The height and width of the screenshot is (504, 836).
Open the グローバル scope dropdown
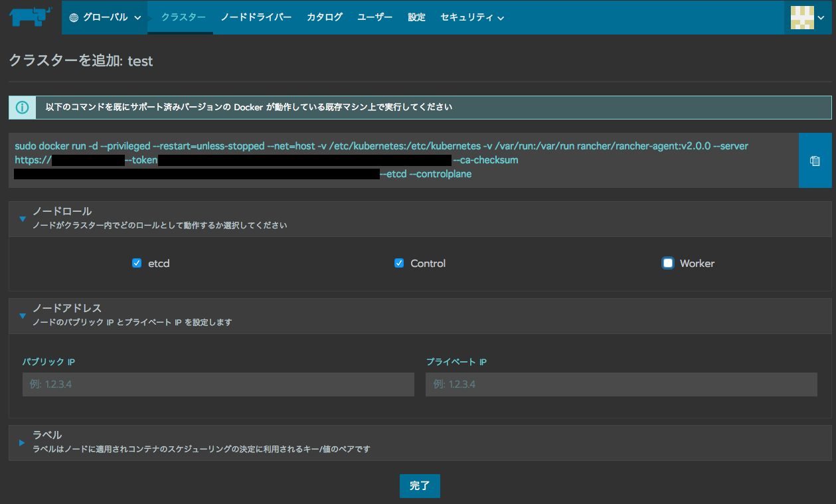click(105, 17)
